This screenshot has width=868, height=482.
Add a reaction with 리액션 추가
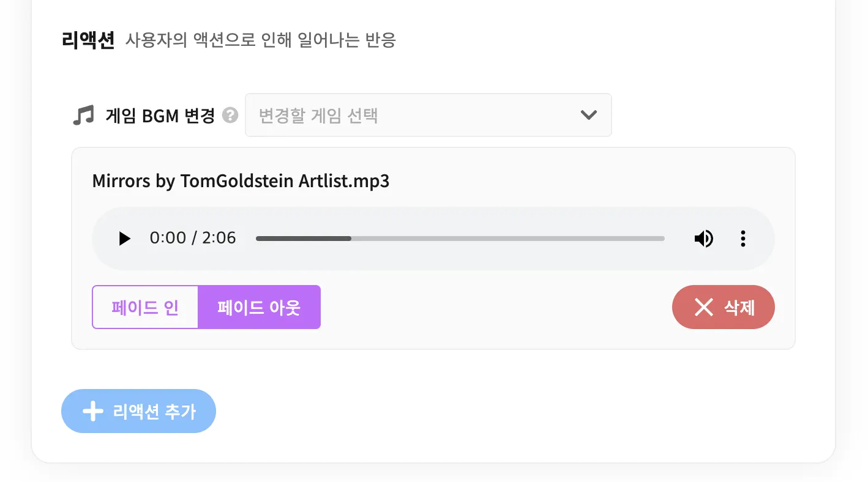tap(138, 411)
